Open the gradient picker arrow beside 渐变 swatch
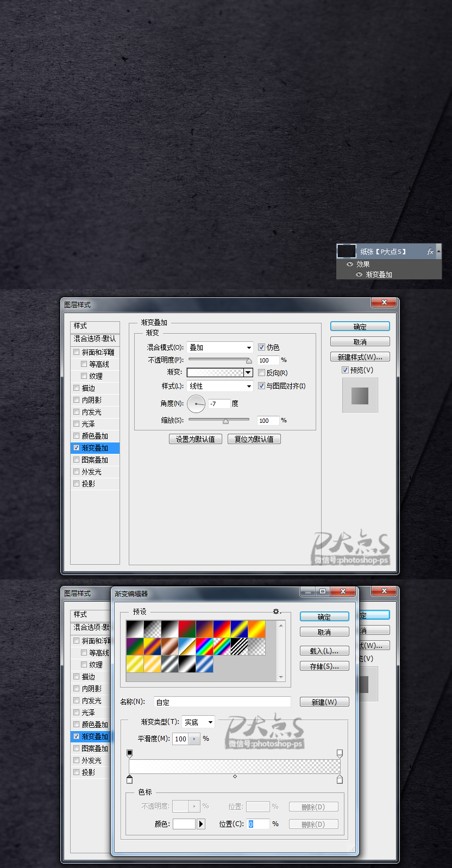Viewport: 452px width, 868px height. [248, 372]
